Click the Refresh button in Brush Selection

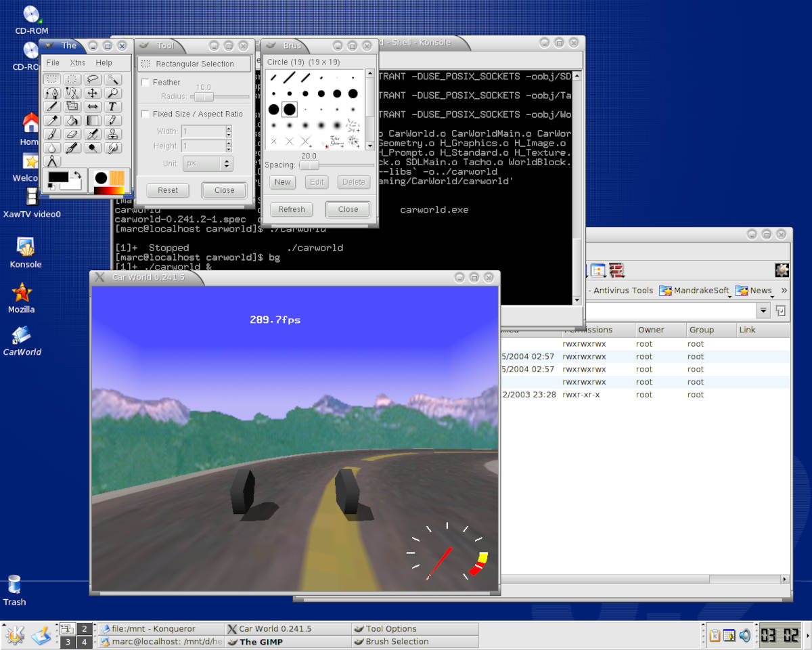[x=292, y=209]
